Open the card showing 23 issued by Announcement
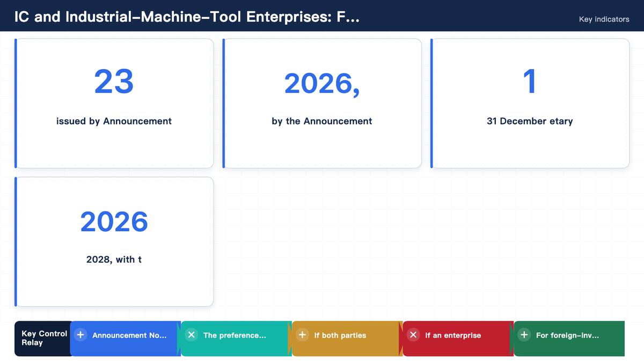The image size is (644, 362). click(x=114, y=104)
